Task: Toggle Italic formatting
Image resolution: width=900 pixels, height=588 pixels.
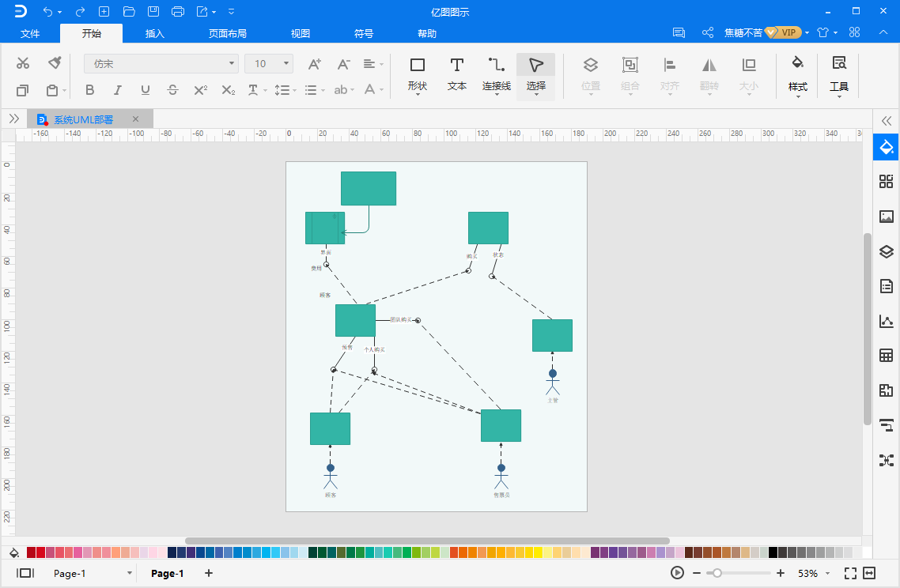Action: pyautogui.click(x=117, y=90)
